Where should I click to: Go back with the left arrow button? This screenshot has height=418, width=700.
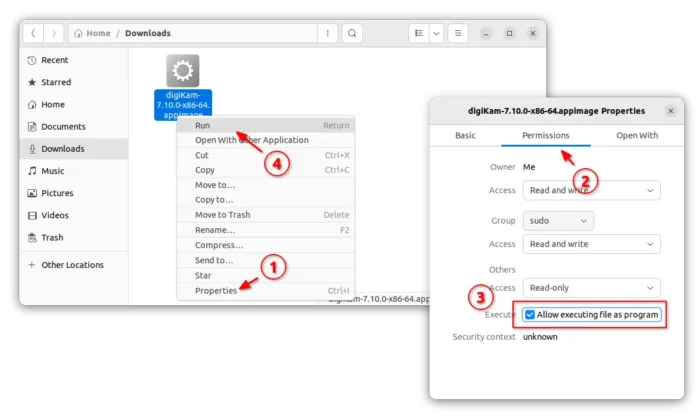click(33, 33)
